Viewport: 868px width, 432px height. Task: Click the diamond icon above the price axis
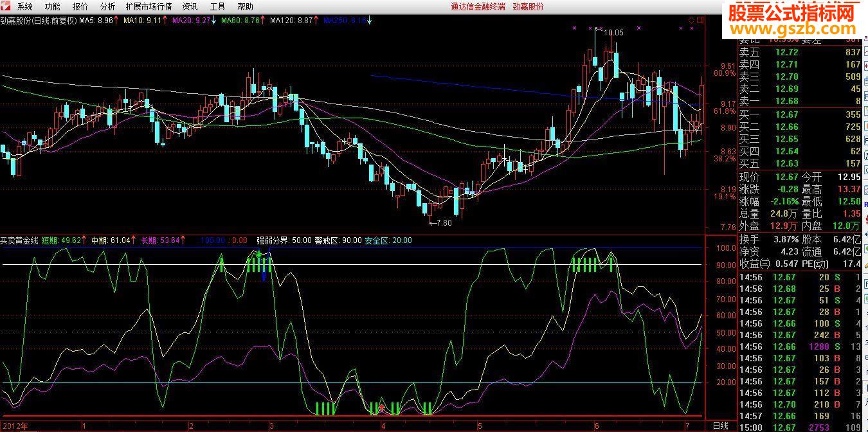tap(691, 20)
